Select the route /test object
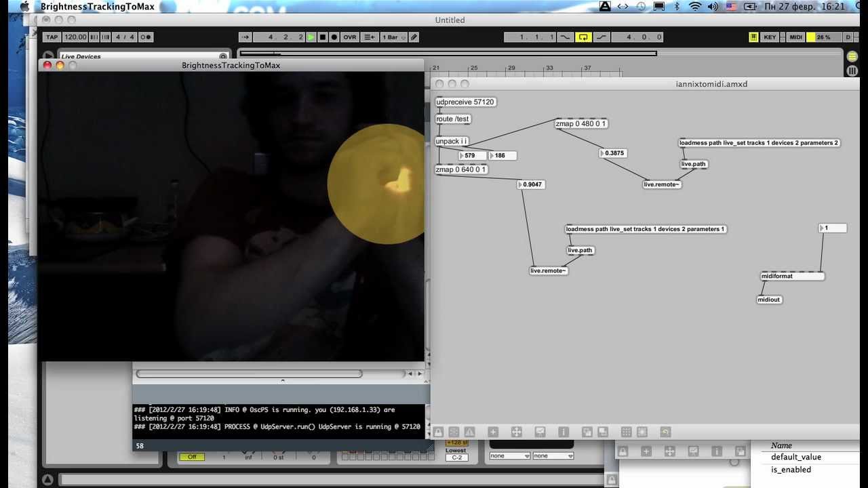Viewport: 868px width, 488px height. (453, 119)
